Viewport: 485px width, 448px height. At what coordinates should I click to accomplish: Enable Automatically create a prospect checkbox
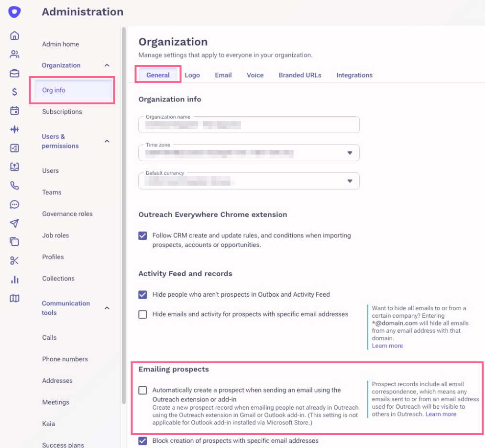[x=143, y=390]
